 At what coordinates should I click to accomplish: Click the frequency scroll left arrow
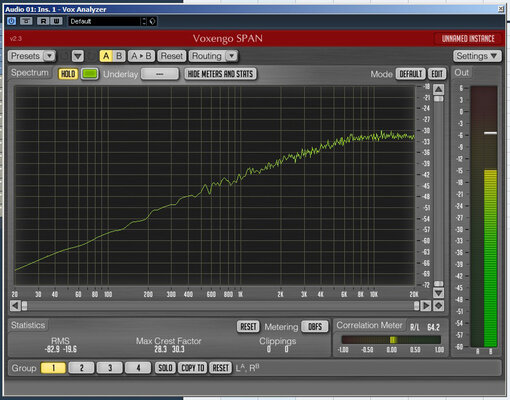[15, 306]
